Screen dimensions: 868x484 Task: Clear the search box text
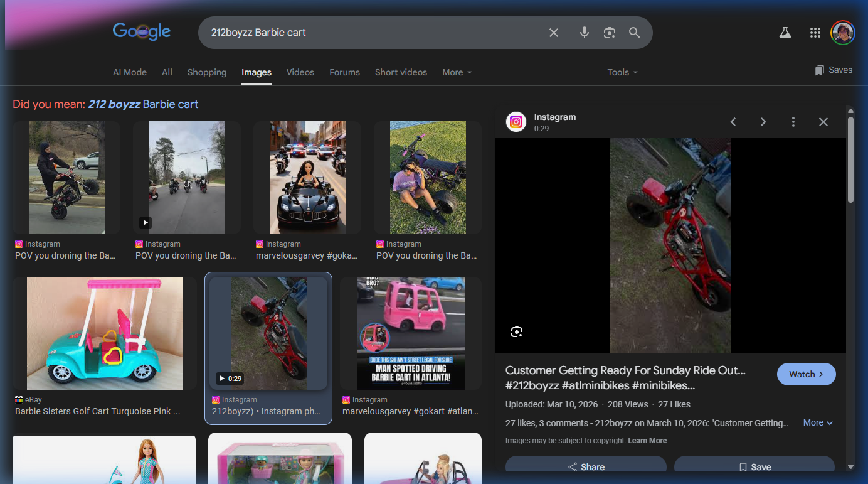pos(553,33)
